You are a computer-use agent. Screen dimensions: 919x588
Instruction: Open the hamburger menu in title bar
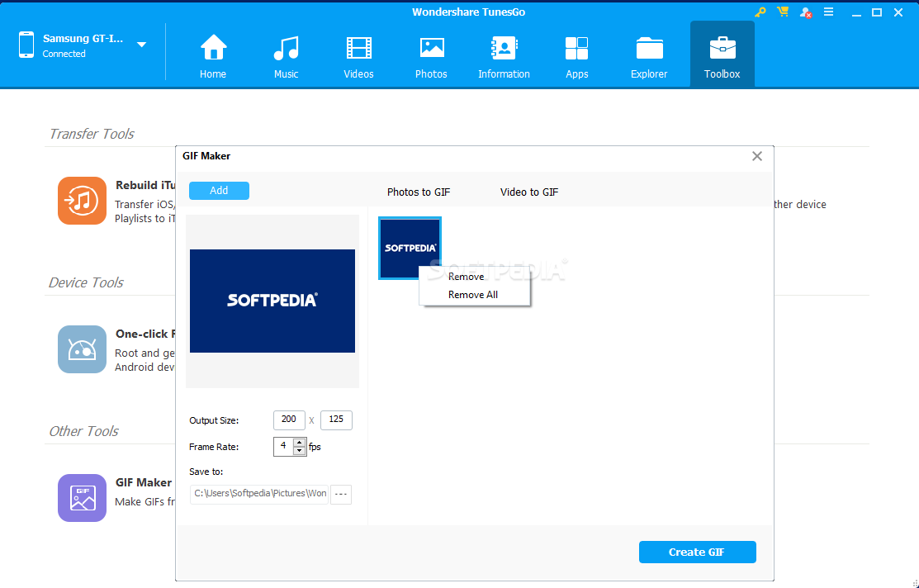click(828, 12)
